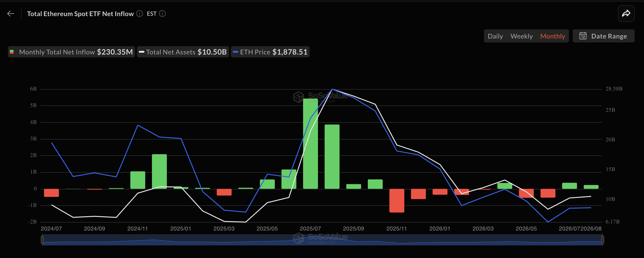This screenshot has height=258, width=644.
Task: Open the Date Range picker
Action: click(604, 36)
